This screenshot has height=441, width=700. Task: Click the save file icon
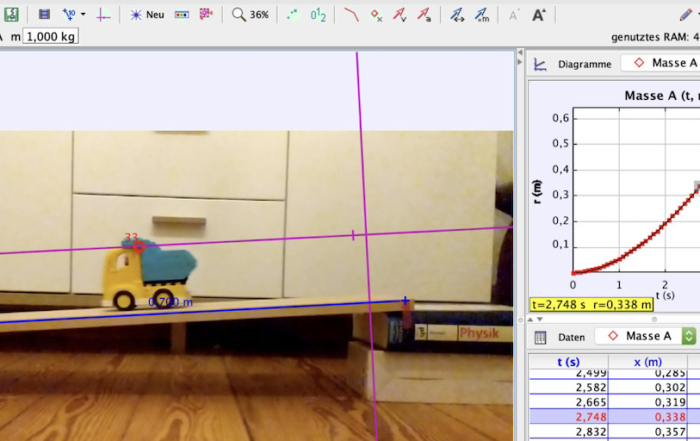click(12, 15)
